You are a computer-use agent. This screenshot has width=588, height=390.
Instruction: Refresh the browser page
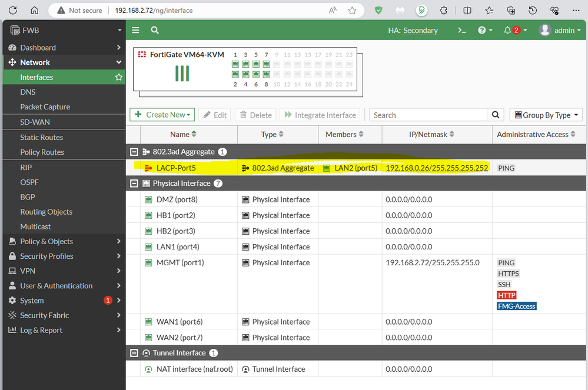tap(13, 10)
